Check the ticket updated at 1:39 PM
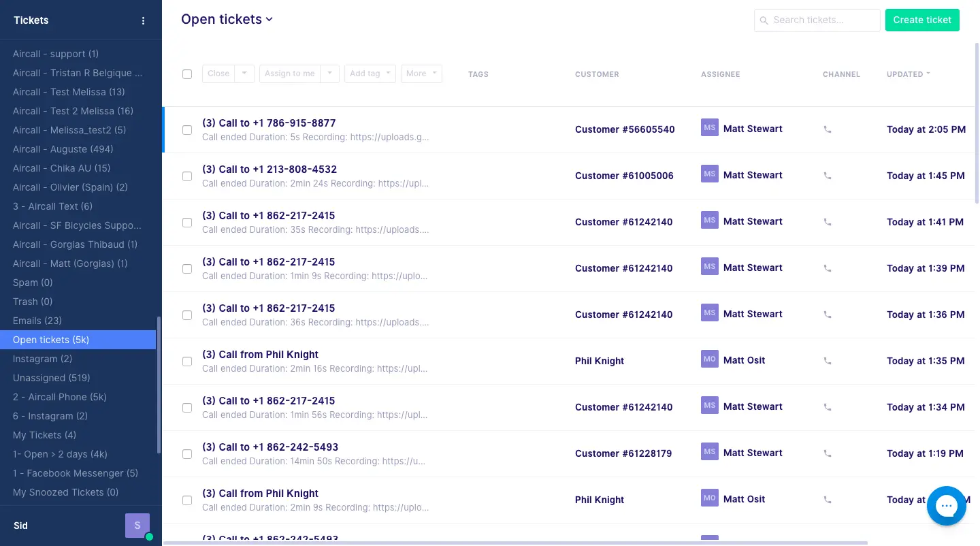 click(187, 269)
